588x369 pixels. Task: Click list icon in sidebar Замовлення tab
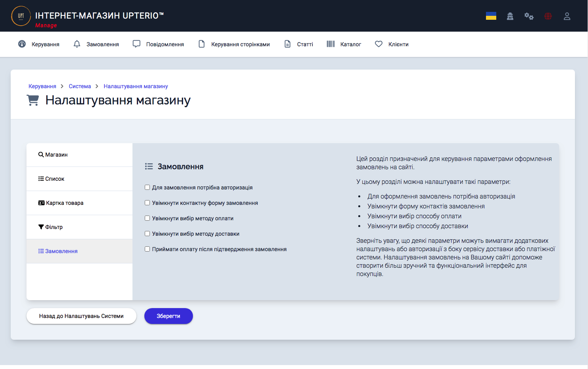coord(41,251)
